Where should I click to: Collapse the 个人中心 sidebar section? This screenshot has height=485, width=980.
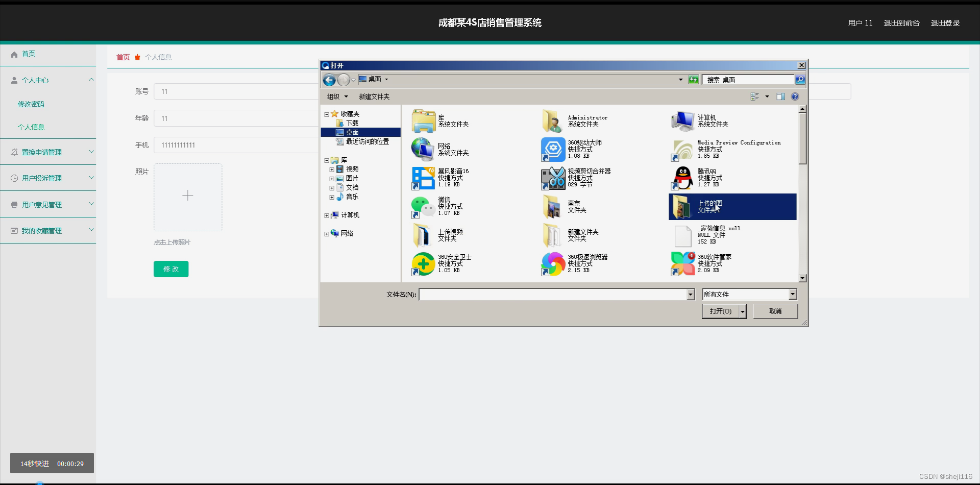91,80
